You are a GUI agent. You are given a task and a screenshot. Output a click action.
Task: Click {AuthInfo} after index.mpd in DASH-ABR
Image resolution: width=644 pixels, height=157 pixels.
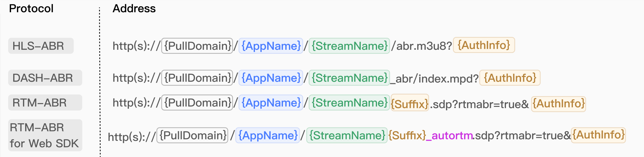[510, 78]
